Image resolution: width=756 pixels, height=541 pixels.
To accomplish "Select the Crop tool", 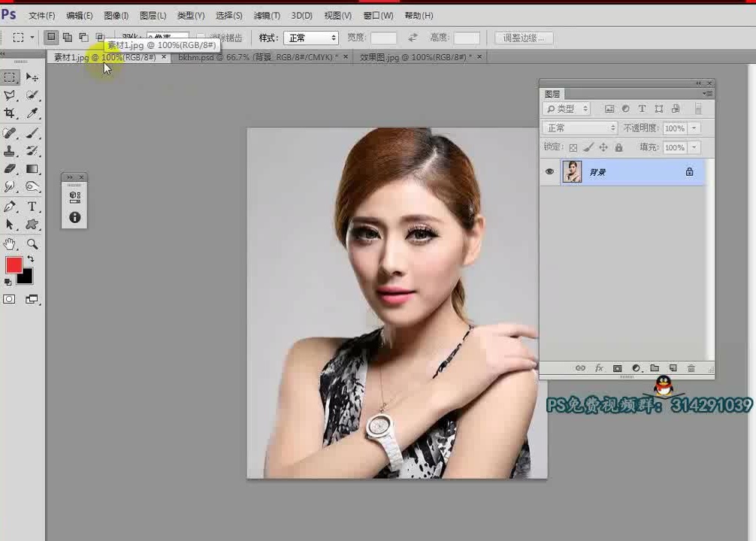I will (10, 113).
